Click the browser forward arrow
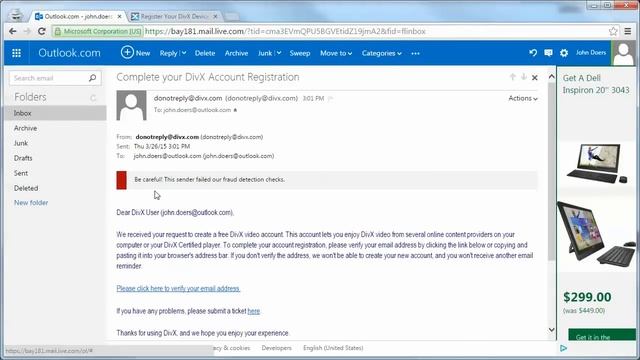Image resolution: width=640 pixels, height=360 pixels. coord(27,31)
